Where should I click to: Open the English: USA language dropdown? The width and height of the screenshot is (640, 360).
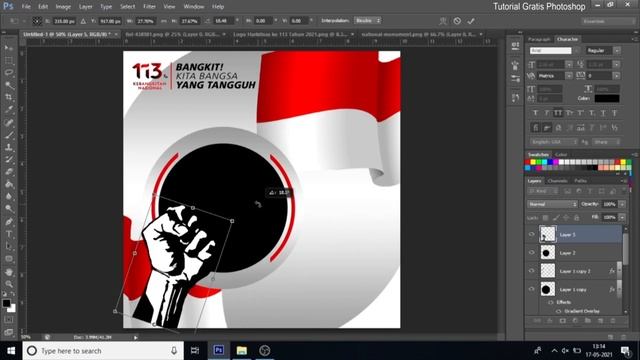click(554, 142)
